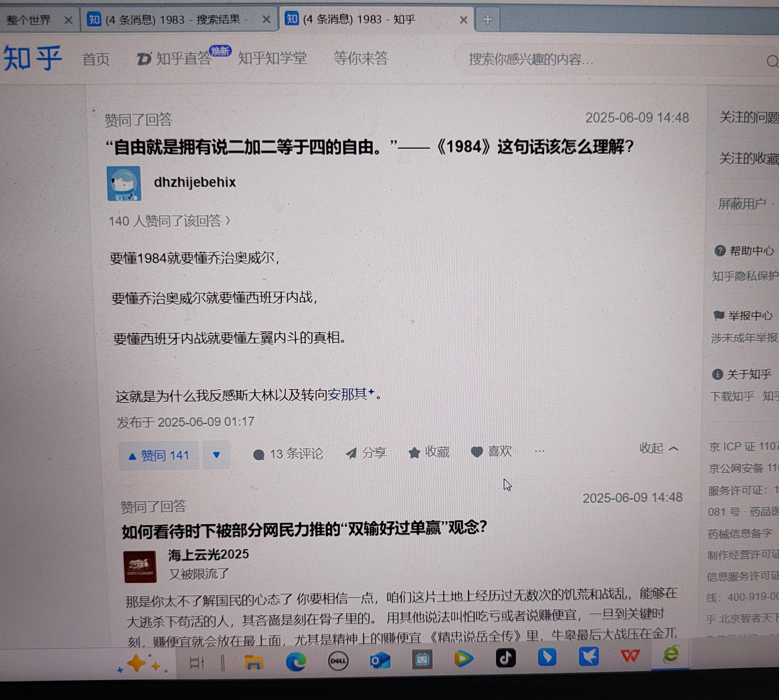The height and width of the screenshot is (700, 779).
Task: Open a new browser tab
Action: (x=487, y=20)
